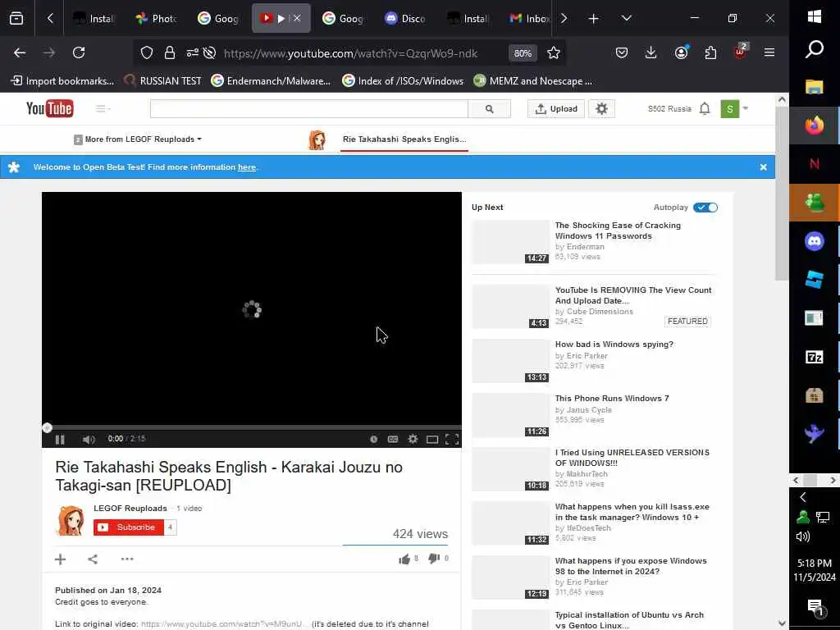Switch to the Inbox Gmail tab
Screen dimensions: 840x630
[x=527, y=18]
